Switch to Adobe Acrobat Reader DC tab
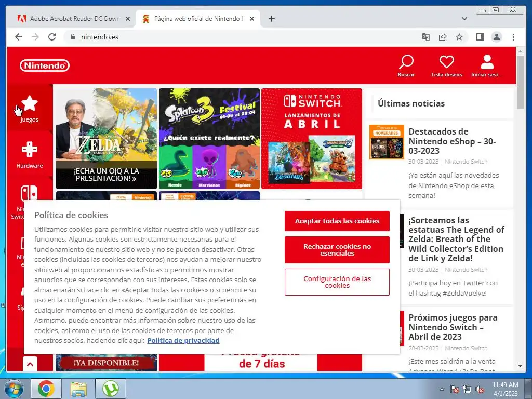 coord(71,19)
